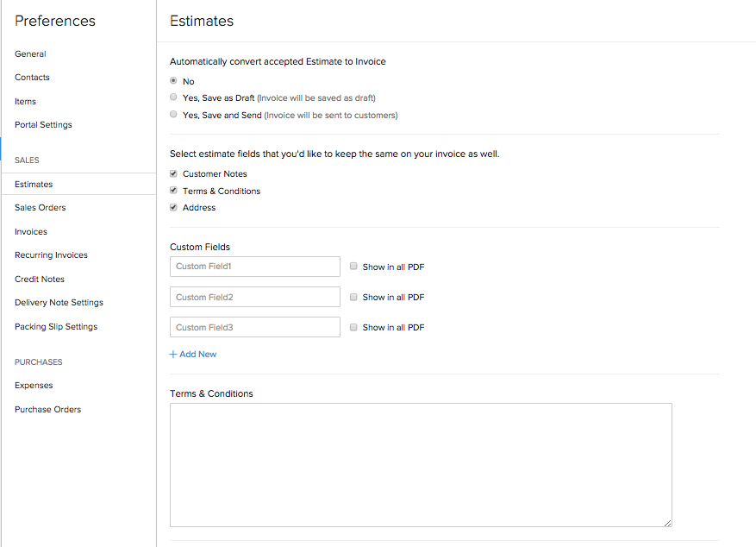Enable Show in all PDF for Custom Field1
Screen dimensions: 756x547
tap(353, 267)
